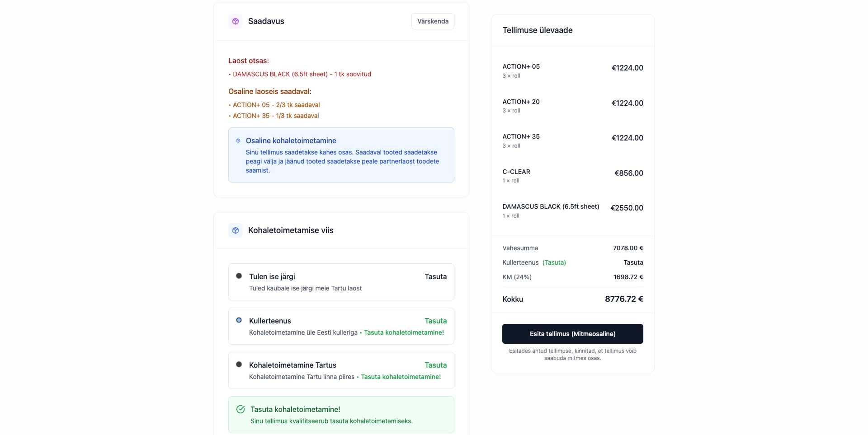Click the Saadavus heading

click(266, 21)
